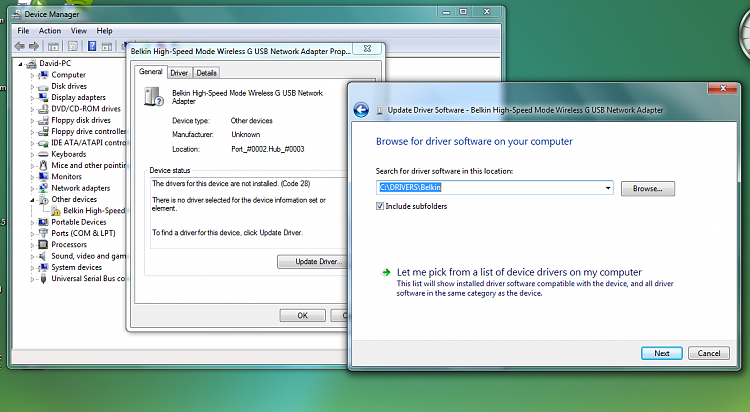Click Cancel in the Update Driver wizard
Screen dimensions: 750x412
click(x=709, y=353)
